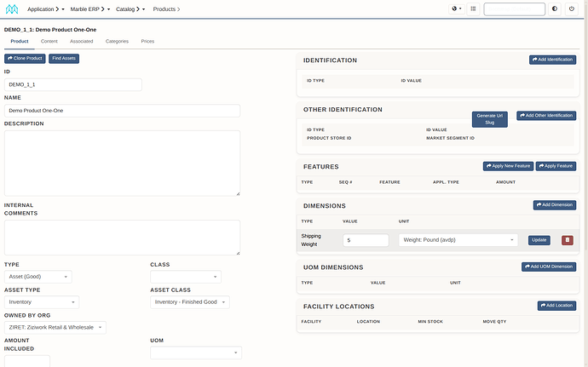Open the Class dropdown
This screenshot has width=588, height=367.
pyautogui.click(x=186, y=277)
